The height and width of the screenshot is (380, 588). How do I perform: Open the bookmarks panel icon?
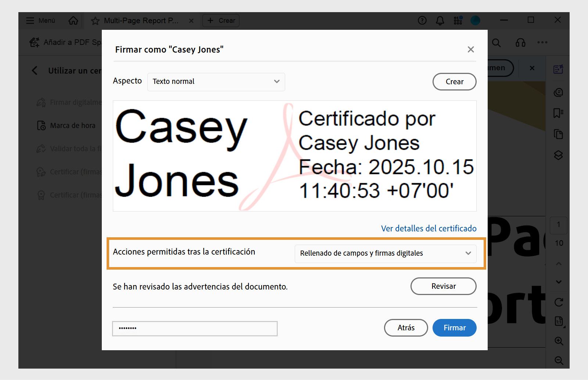coord(558,113)
